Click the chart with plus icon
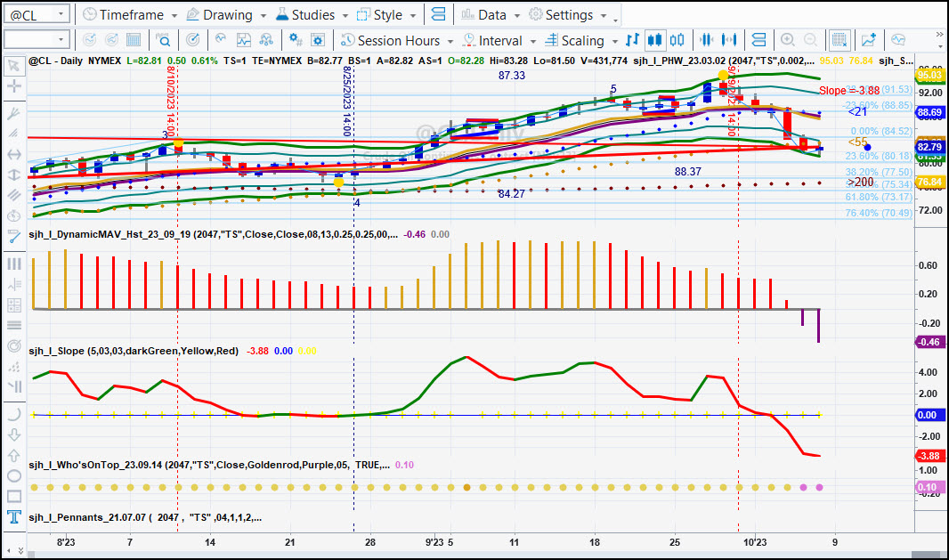Image resolution: width=949 pixels, height=560 pixels. click(869, 40)
